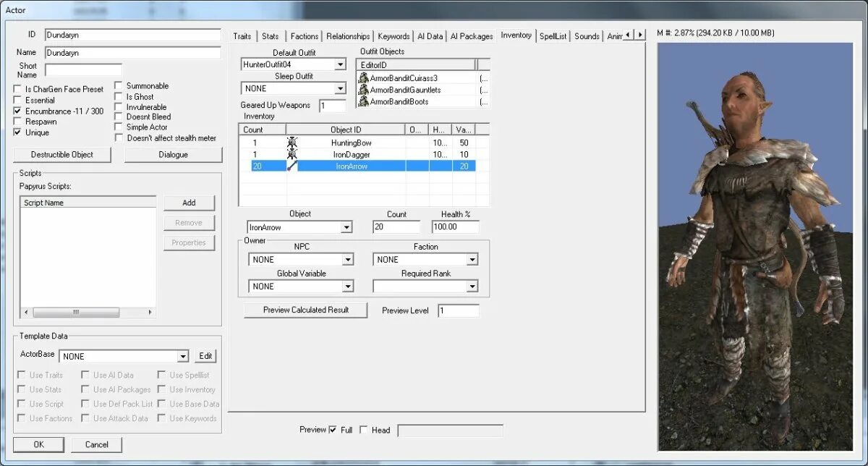Enable the Respawn checkbox
868x466 pixels.
[x=17, y=122]
